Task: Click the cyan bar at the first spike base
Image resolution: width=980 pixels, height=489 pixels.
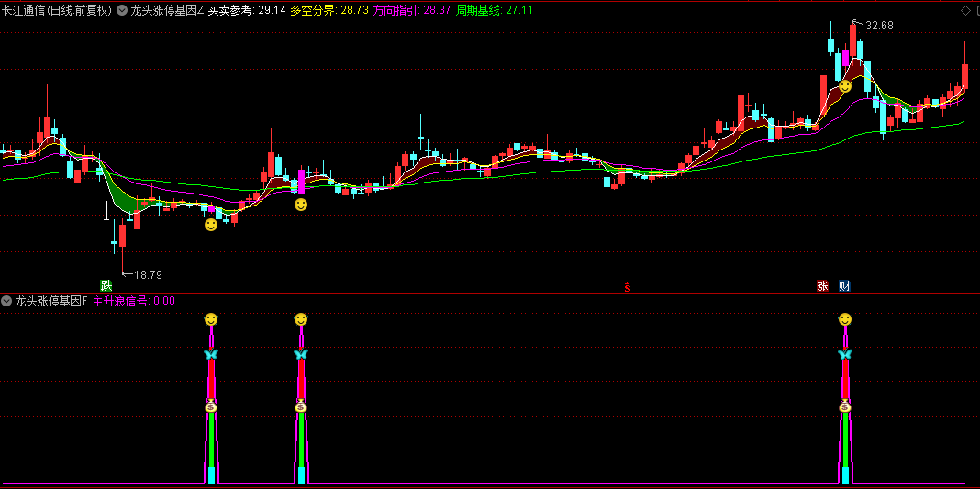Action: 211,475
